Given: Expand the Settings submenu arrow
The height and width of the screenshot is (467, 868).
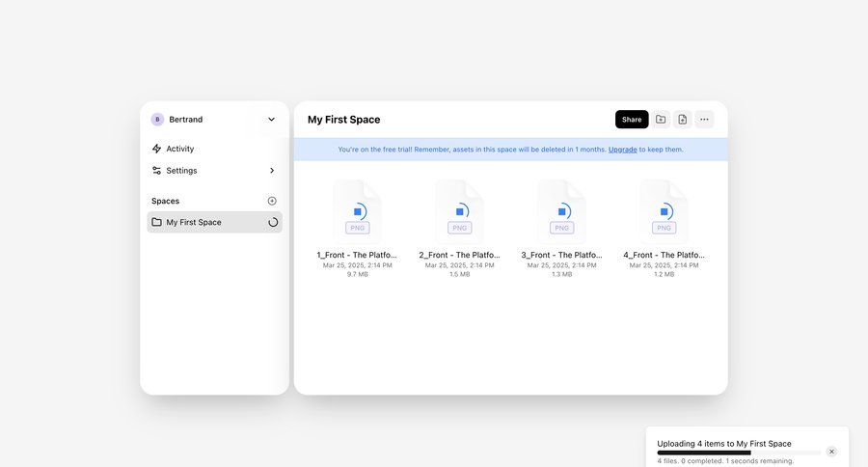Looking at the screenshot, I should tap(271, 171).
